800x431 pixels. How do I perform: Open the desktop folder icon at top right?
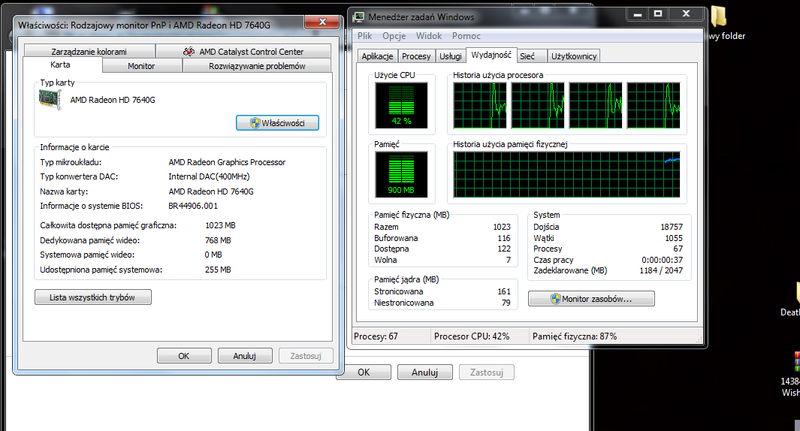pyautogui.click(x=718, y=16)
